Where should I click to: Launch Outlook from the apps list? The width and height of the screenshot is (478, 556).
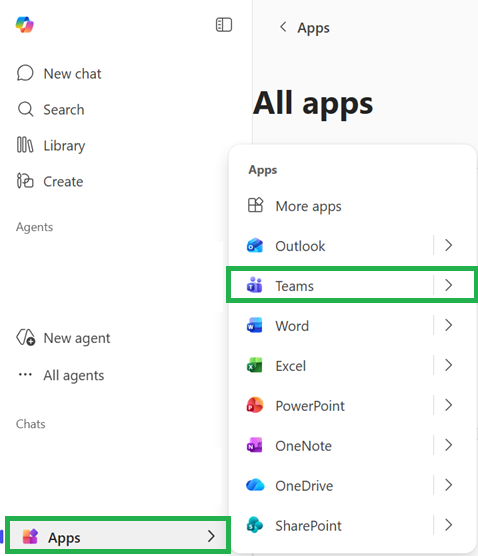pos(300,246)
